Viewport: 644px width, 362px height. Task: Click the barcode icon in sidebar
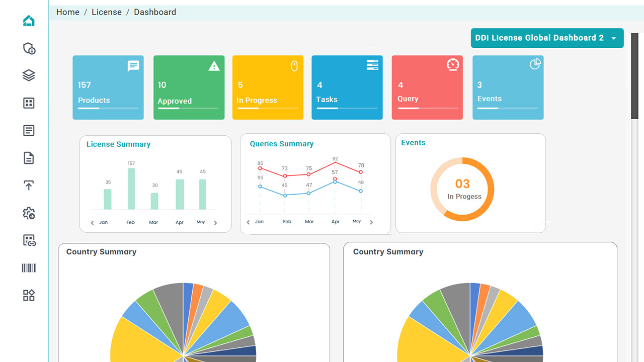point(29,268)
